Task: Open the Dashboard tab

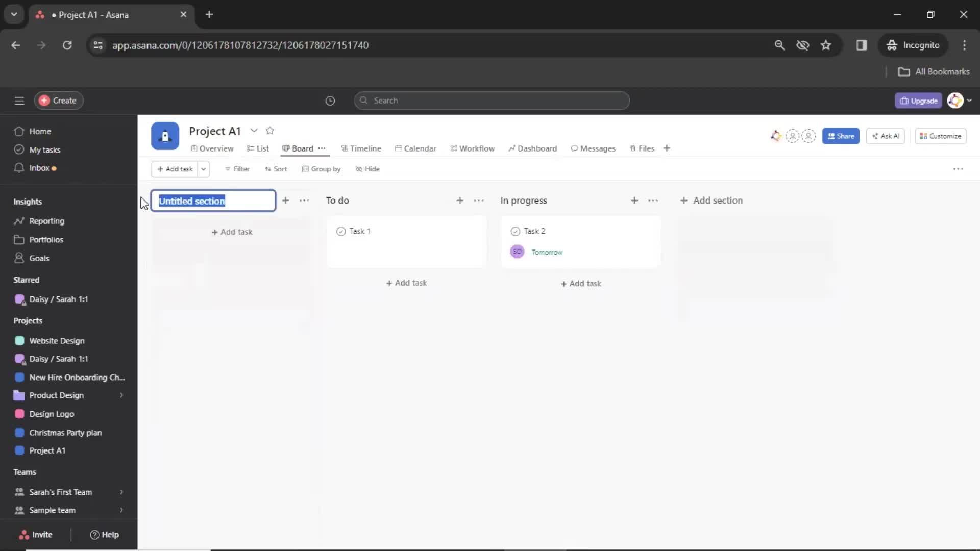Action: [x=537, y=148]
